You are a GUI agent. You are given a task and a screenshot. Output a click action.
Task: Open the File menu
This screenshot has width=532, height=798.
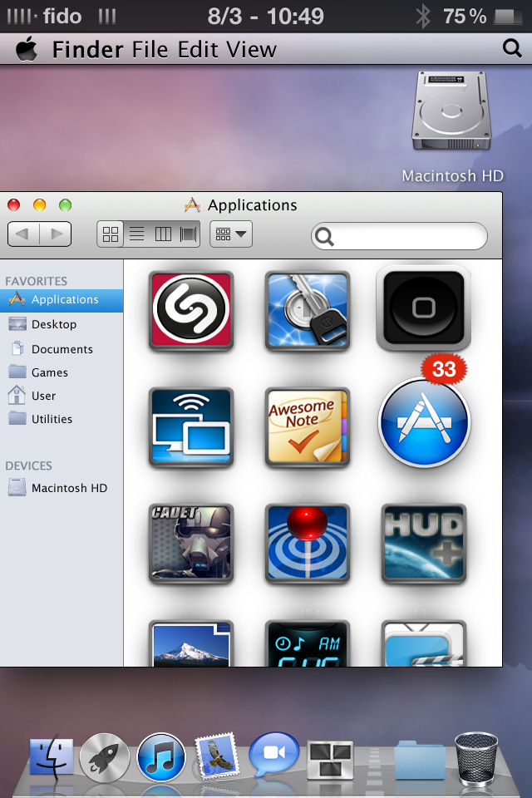(150, 50)
